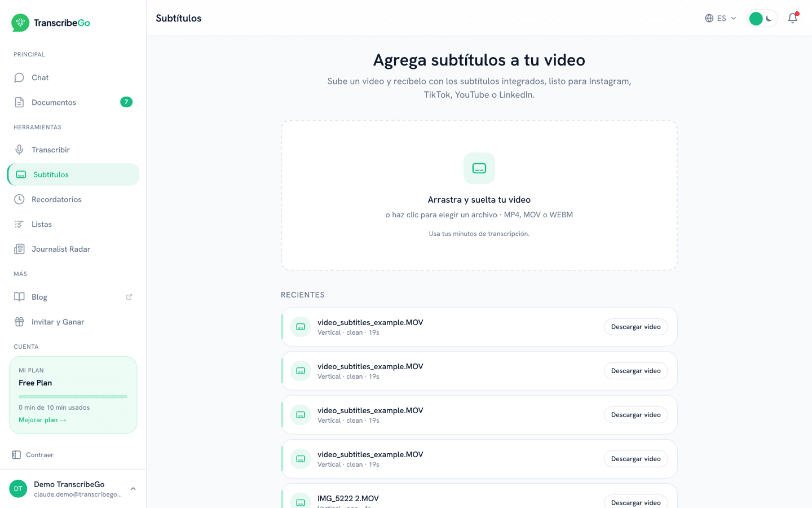Open notifications with the bell icon

(x=793, y=18)
